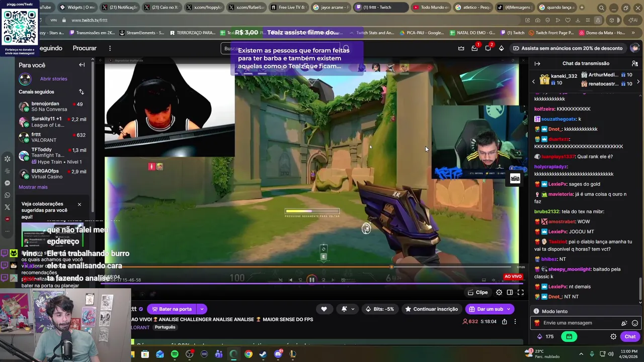This screenshot has height=362, width=644.
Task: Share the frttt stream
Action: pyautogui.click(x=504, y=322)
